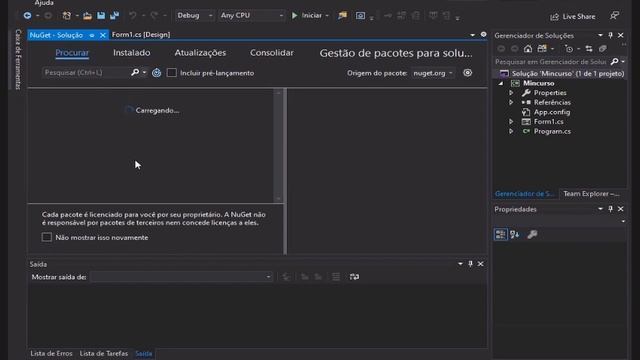
Task: Select the NuGet - Solução document tab
Action: pos(56,35)
